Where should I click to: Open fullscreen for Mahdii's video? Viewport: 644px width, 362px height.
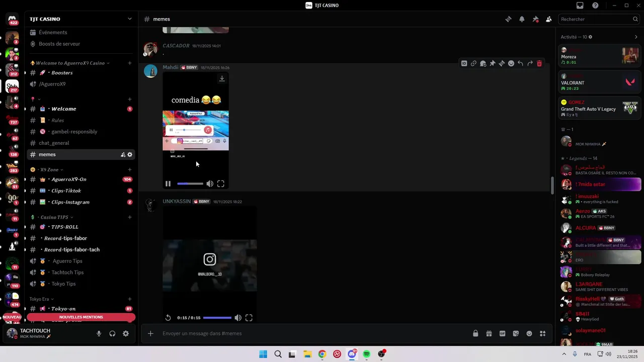click(221, 184)
